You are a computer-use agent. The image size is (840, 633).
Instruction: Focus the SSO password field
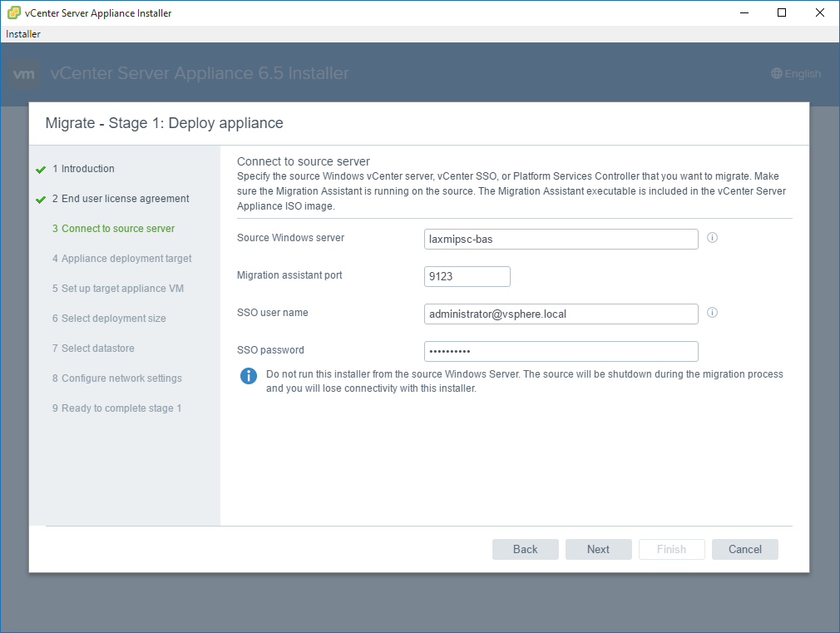pos(561,351)
